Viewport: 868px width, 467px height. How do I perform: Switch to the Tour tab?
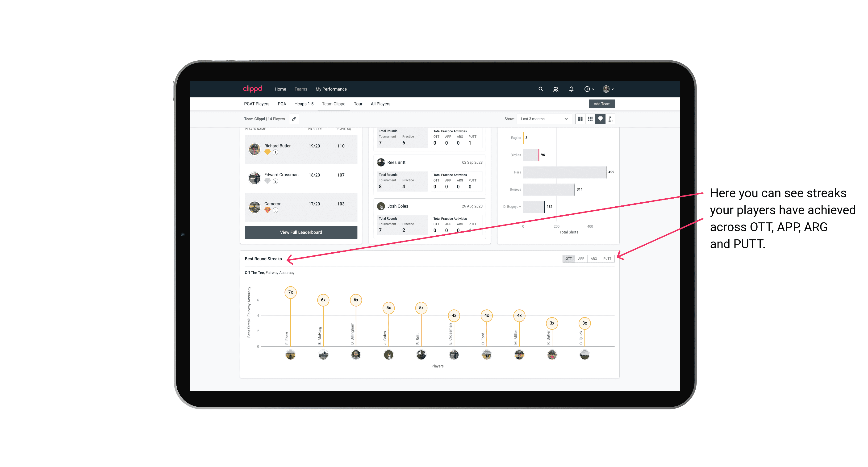pos(358,104)
